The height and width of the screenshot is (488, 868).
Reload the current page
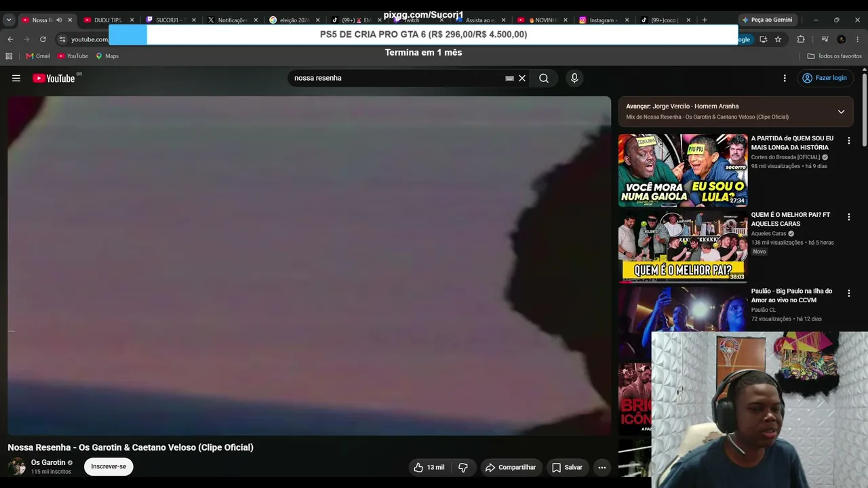[43, 39]
